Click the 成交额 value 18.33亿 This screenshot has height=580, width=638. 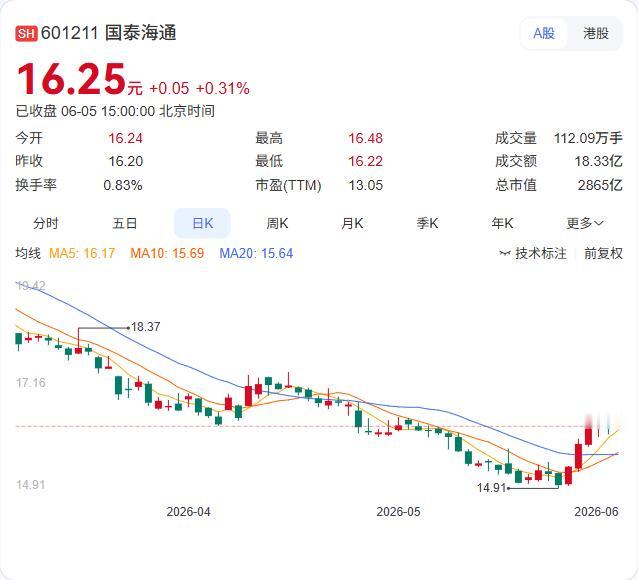point(598,161)
